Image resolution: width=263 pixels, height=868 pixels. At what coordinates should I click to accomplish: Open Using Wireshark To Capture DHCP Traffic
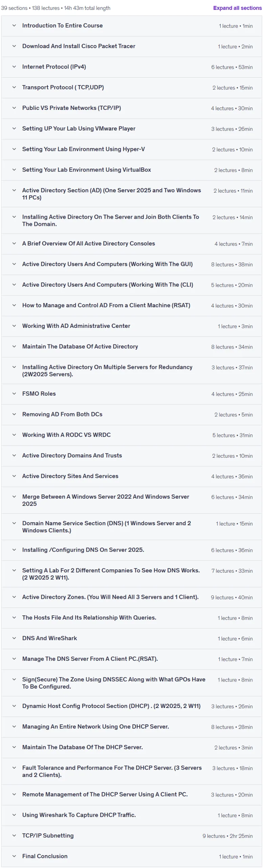pos(131,815)
